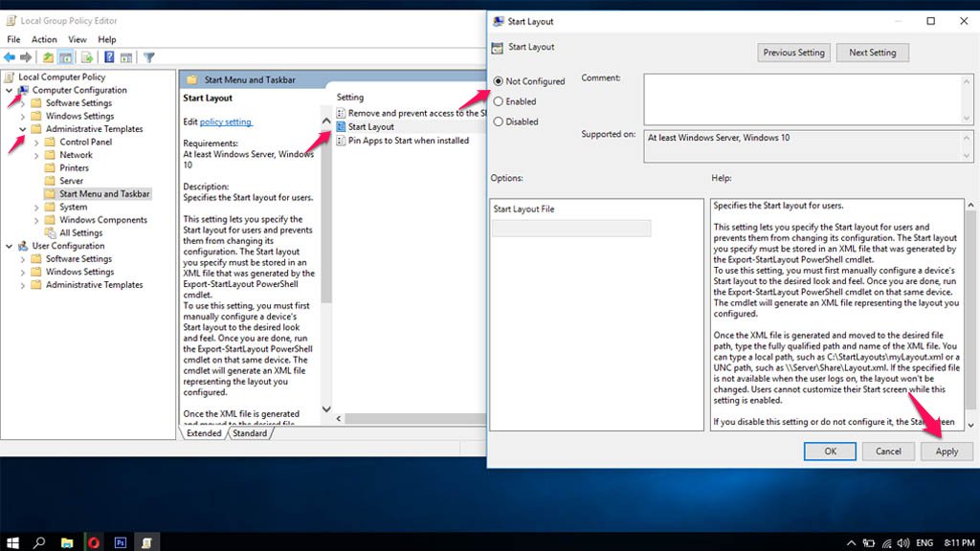
Task: Open the Action menu
Action: click(44, 39)
